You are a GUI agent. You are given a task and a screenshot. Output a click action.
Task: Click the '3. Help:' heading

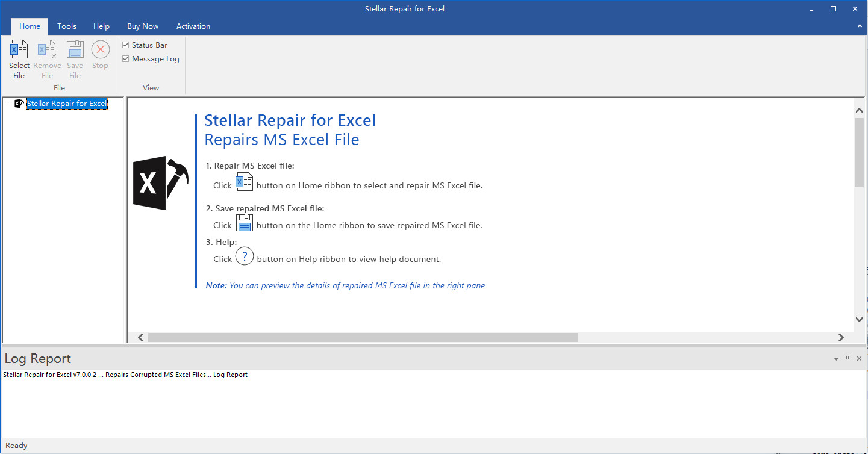(x=221, y=242)
